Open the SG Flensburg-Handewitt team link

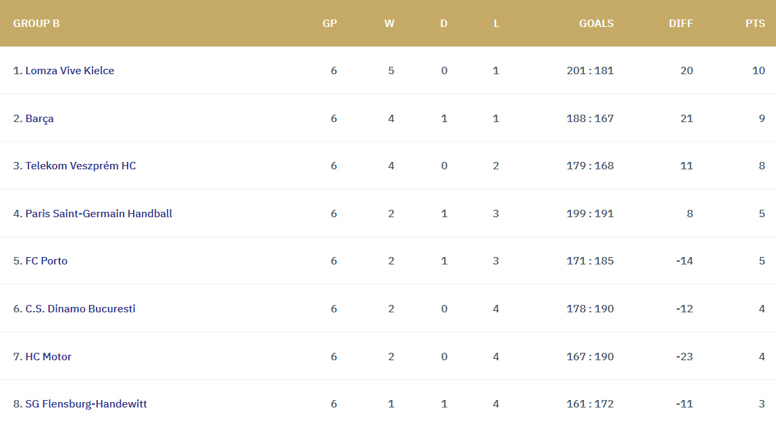[86, 404]
